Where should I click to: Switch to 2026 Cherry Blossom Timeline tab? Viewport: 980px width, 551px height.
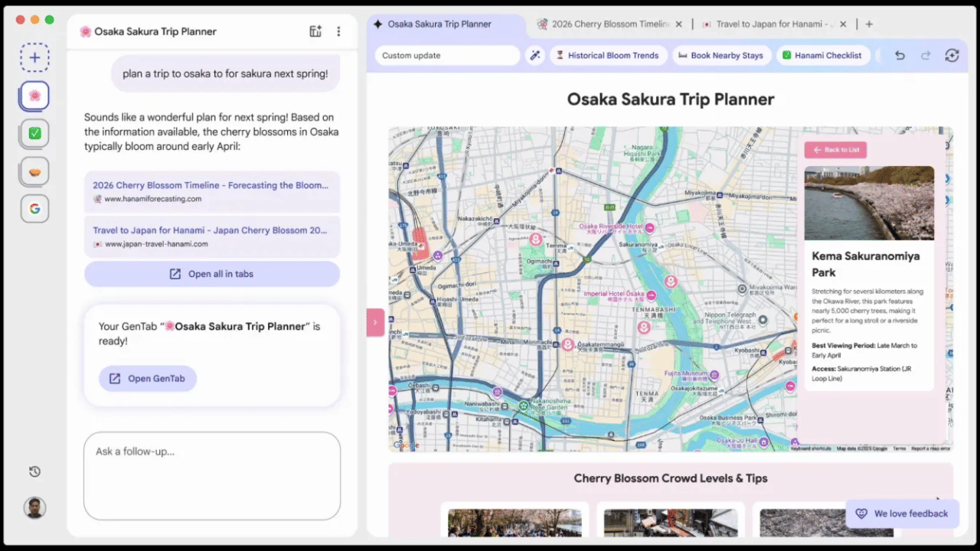tap(603, 24)
